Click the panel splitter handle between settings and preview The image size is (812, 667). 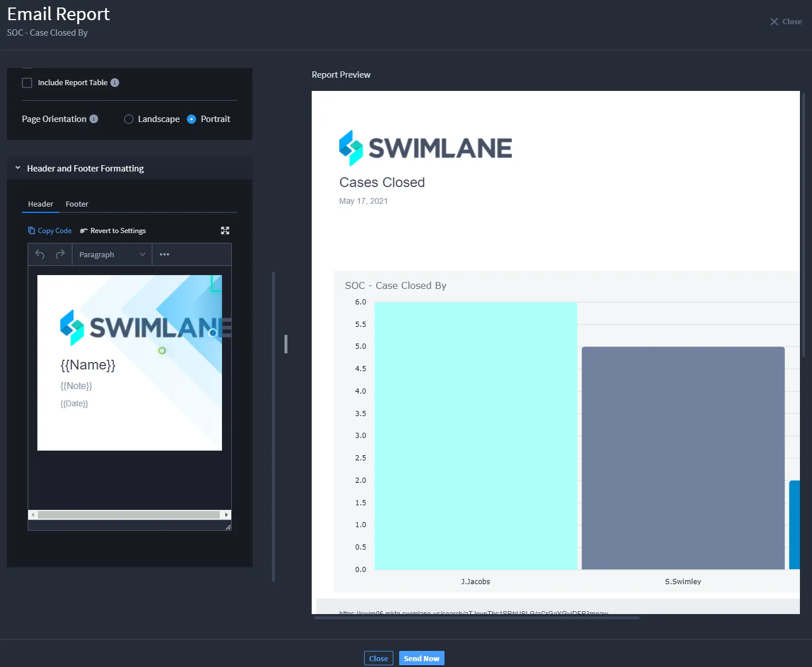286,344
